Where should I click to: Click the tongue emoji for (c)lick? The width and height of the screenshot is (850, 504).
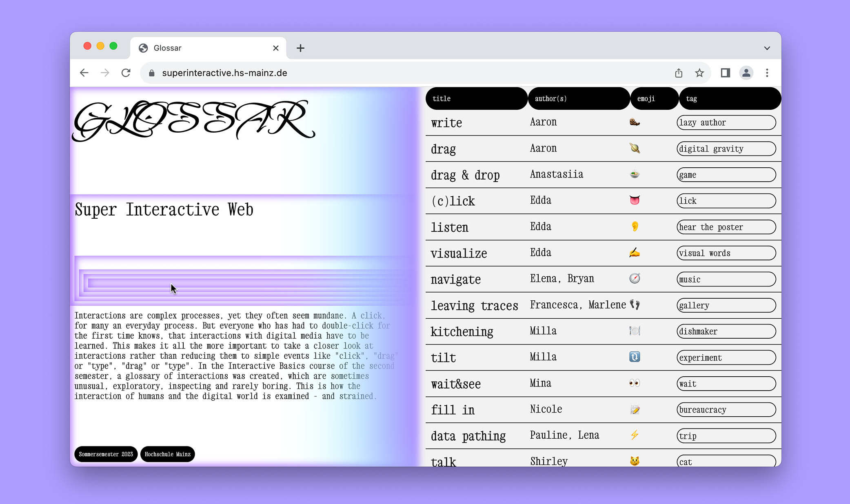tap(635, 200)
